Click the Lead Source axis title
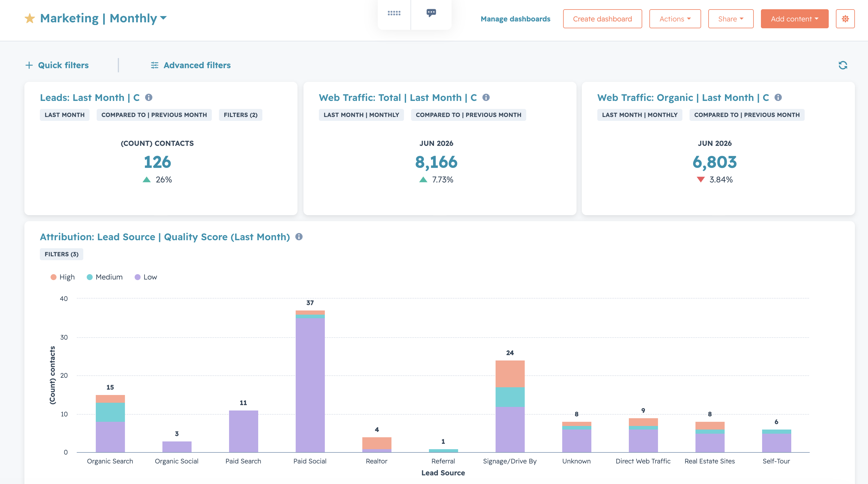The width and height of the screenshot is (868, 484). click(x=443, y=473)
